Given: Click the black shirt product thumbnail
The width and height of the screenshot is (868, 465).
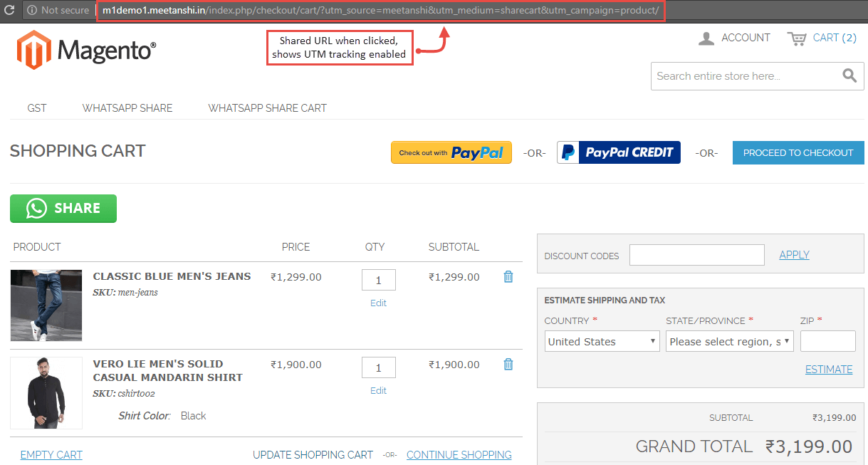Looking at the screenshot, I should click(x=46, y=394).
